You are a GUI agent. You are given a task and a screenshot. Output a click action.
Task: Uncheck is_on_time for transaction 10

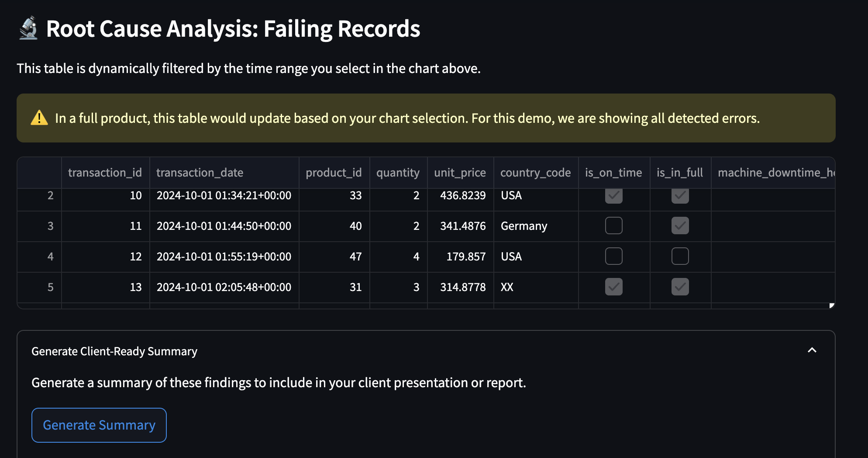[613, 196]
